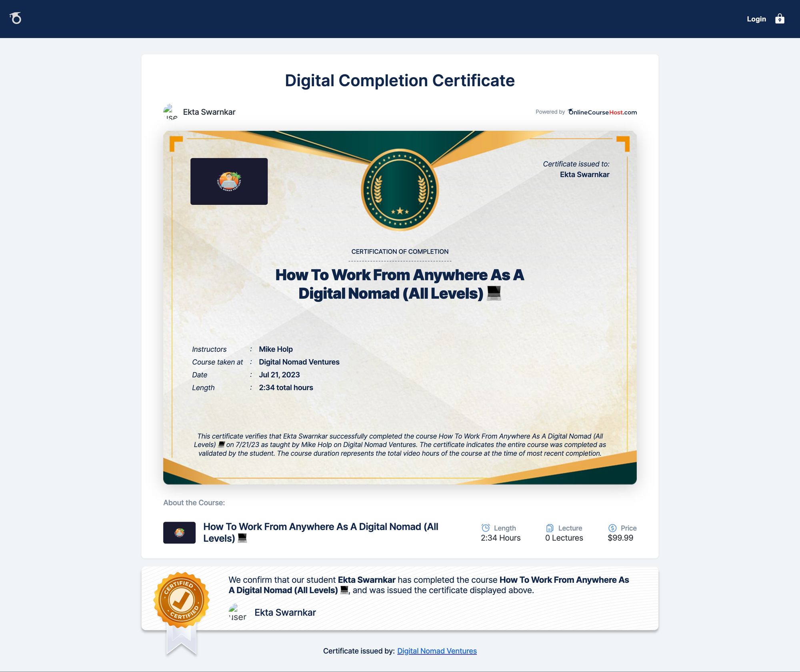Viewport: 800px width, 672px height.
Task: Click instructor name Mike Holp
Action: click(276, 349)
